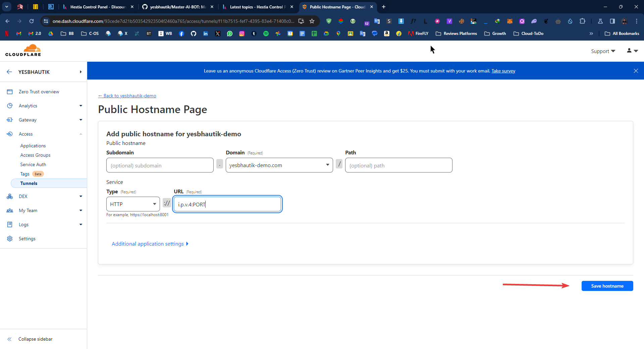Follow the Back to yesbhautik-demo link
Screen dimensions: 644x349
click(x=127, y=96)
